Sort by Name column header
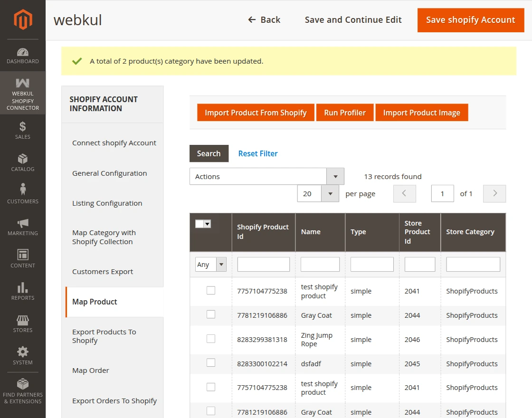532x418 pixels. click(x=320, y=232)
